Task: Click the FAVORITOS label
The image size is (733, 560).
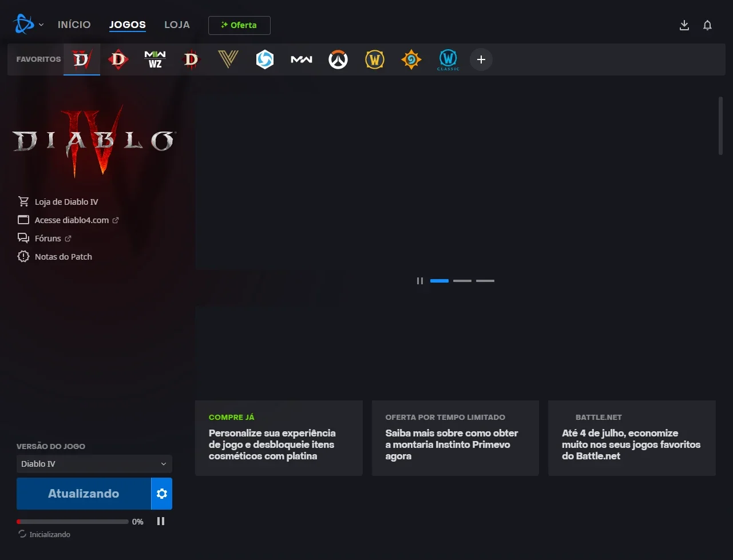Action: point(38,59)
